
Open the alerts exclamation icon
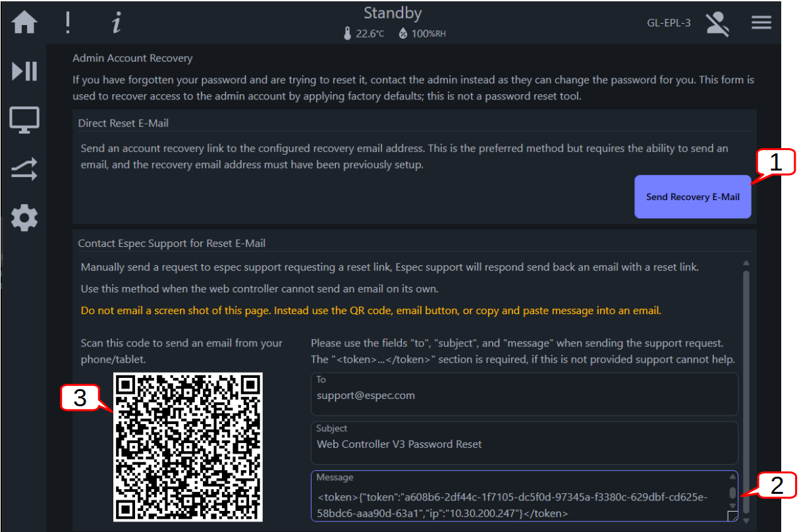[67, 22]
